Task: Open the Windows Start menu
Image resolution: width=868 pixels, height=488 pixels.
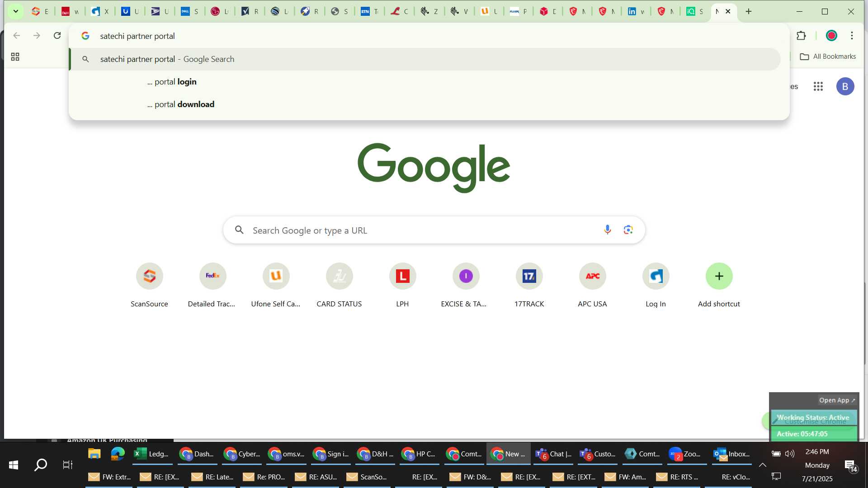Action: 14,465
